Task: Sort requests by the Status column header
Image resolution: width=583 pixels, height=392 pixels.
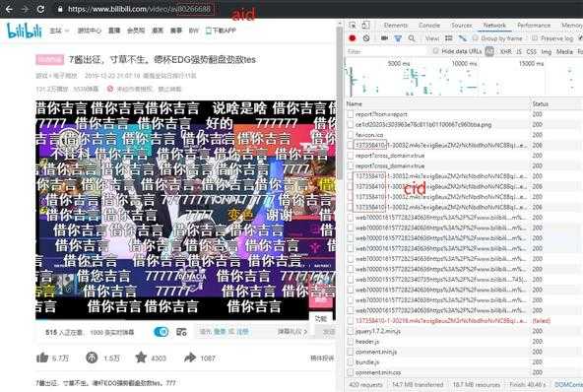Action: (556, 103)
